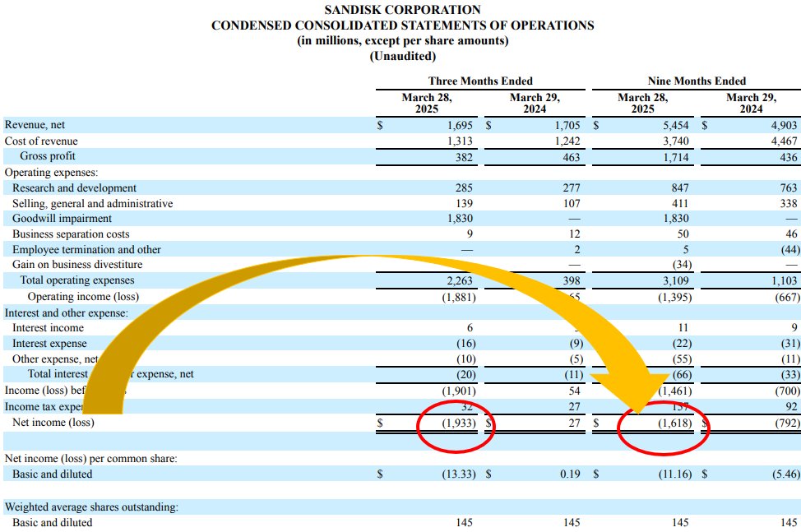
Task: Click nine-month revenue value 5,454
Action: pos(676,126)
